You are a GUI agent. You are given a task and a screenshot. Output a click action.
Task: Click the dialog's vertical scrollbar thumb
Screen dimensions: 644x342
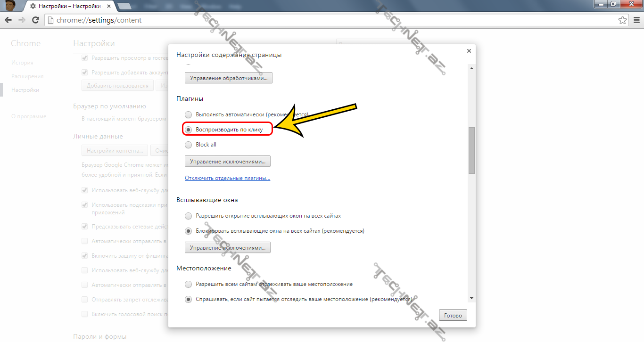pyautogui.click(x=471, y=151)
